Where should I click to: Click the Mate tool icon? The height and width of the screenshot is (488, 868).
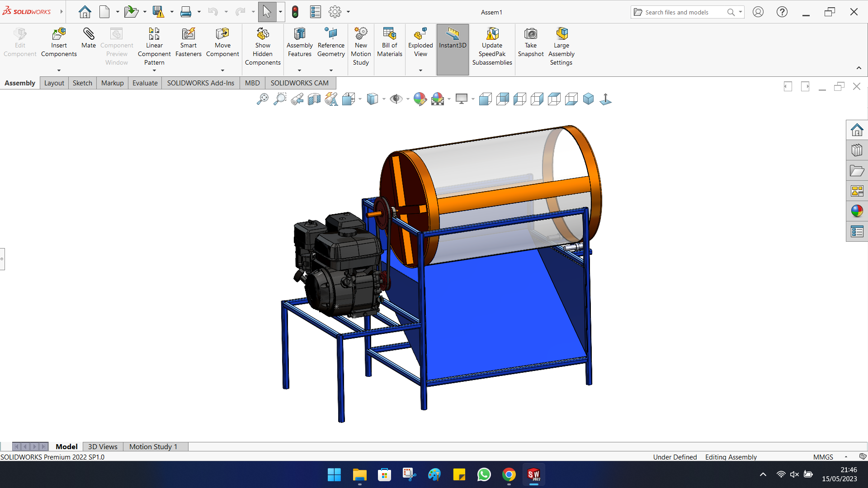click(89, 34)
